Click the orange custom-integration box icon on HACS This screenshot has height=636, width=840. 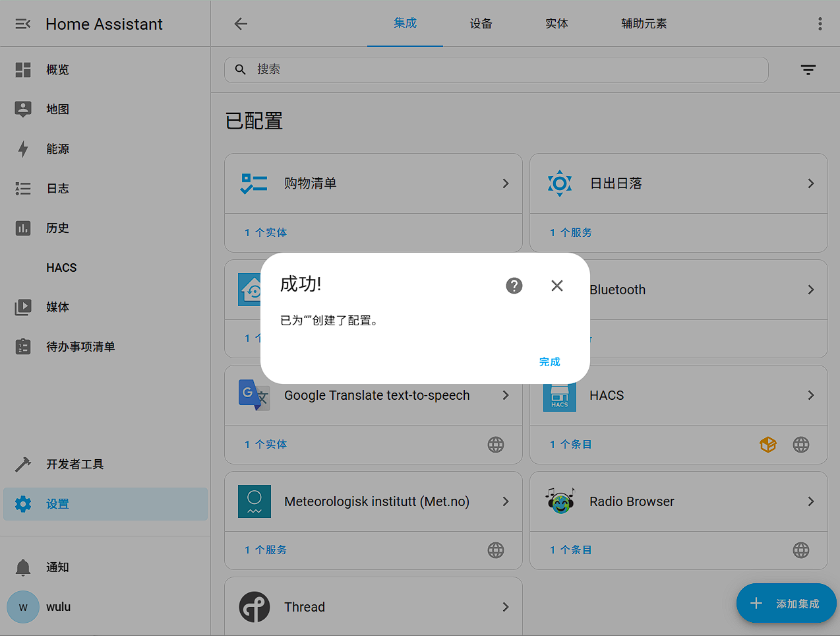[x=768, y=445]
